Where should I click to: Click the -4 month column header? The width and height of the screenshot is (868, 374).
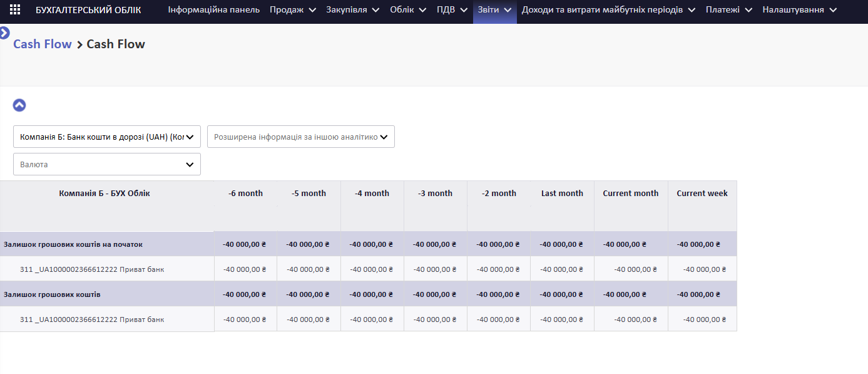(x=372, y=194)
